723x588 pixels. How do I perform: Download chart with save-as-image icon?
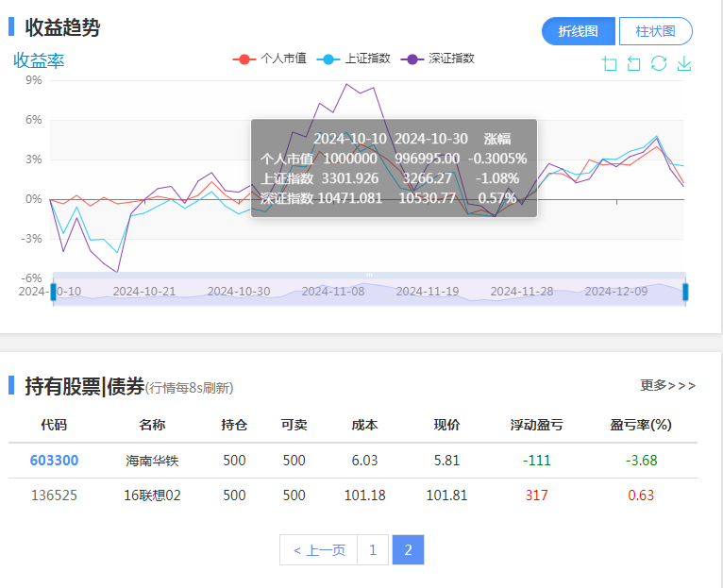pos(684,63)
